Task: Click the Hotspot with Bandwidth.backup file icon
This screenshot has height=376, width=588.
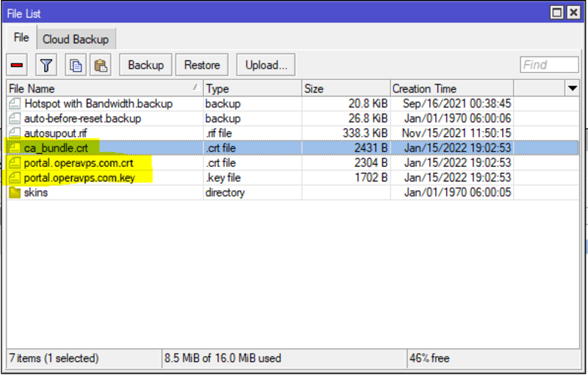Action: pyautogui.click(x=15, y=104)
